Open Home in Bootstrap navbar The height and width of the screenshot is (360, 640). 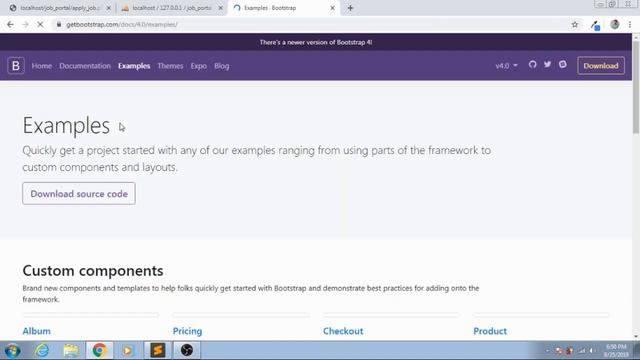pyautogui.click(x=42, y=66)
